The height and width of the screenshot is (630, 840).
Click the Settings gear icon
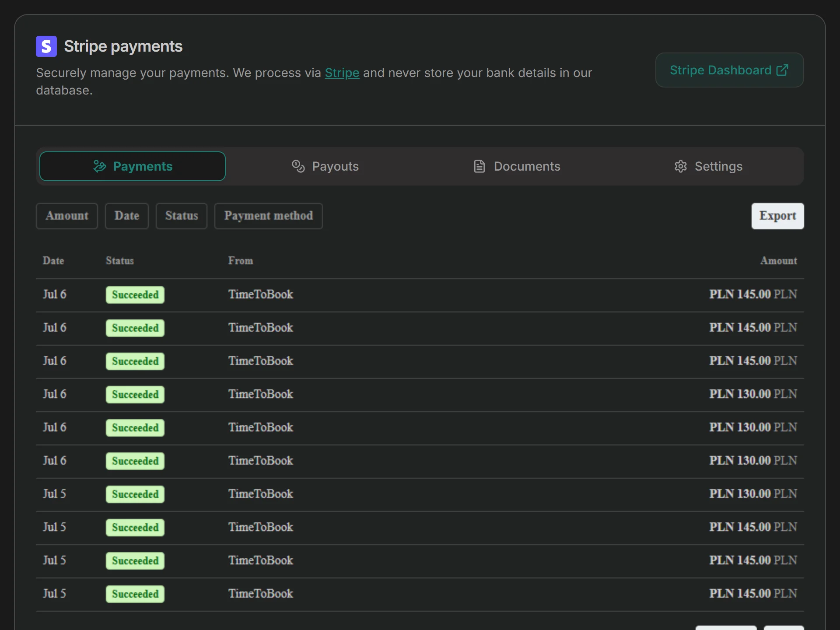pyautogui.click(x=681, y=166)
